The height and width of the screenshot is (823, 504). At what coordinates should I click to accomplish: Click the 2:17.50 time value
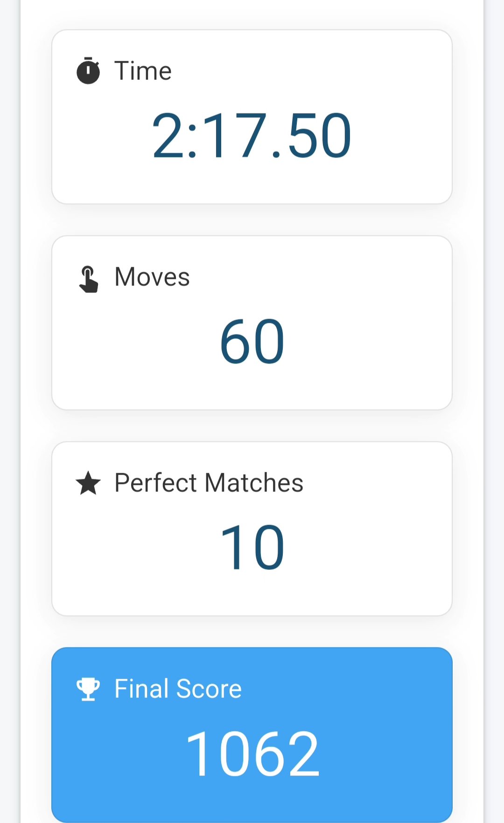(252, 135)
